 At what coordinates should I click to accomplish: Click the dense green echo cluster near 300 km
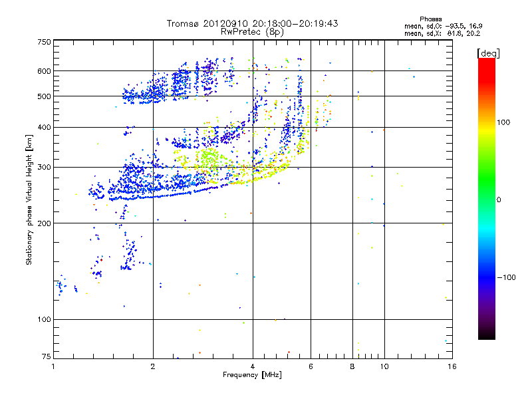(209, 158)
